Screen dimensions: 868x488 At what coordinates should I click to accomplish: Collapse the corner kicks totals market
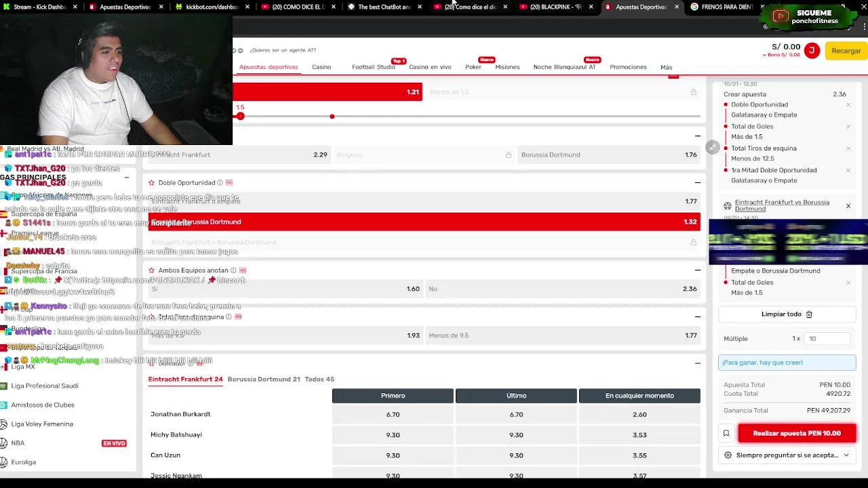point(698,317)
